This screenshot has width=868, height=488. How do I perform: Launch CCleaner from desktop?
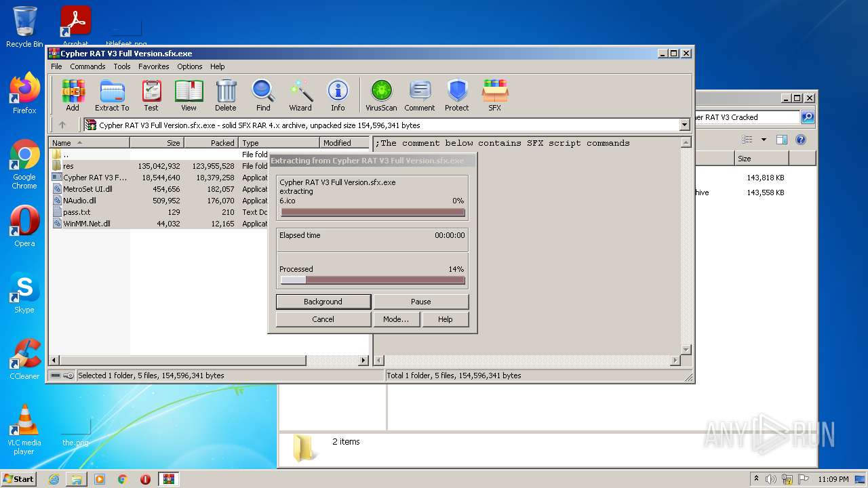tap(24, 359)
